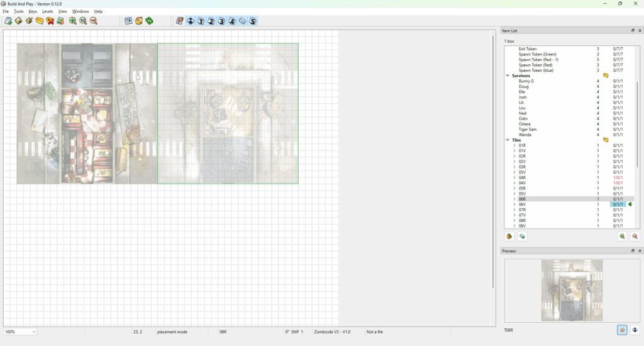Toggle layer 1 visibility button

pyautogui.click(x=201, y=21)
